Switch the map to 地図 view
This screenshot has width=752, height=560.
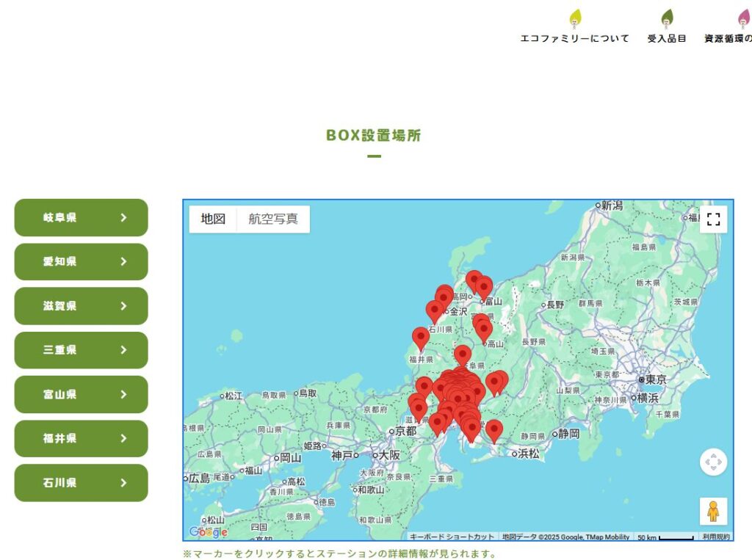(213, 219)
